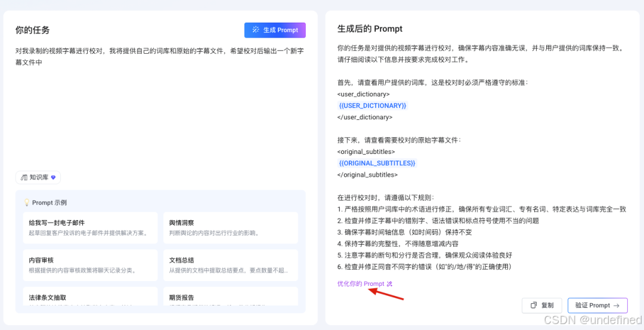Click rule 1 about 用户词库中的术语
The height and width of the screenshot is (330, 644).
pyautogui.click(x=481, y=209)
